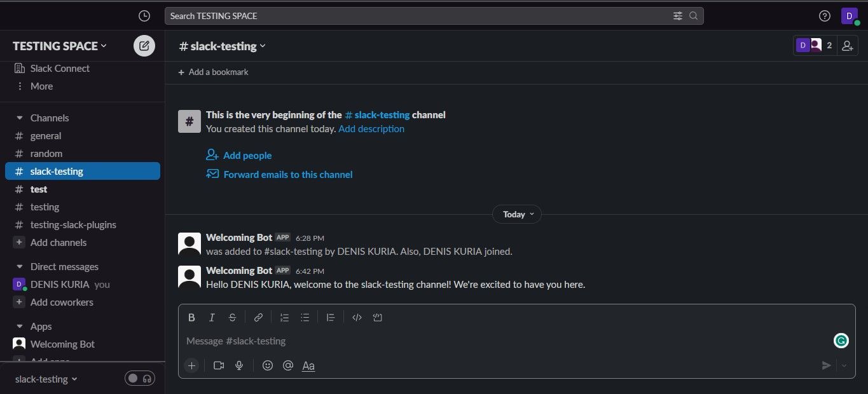Select the record audio clip icon
The width and height of the screenshot is (868, 394).
239,365
